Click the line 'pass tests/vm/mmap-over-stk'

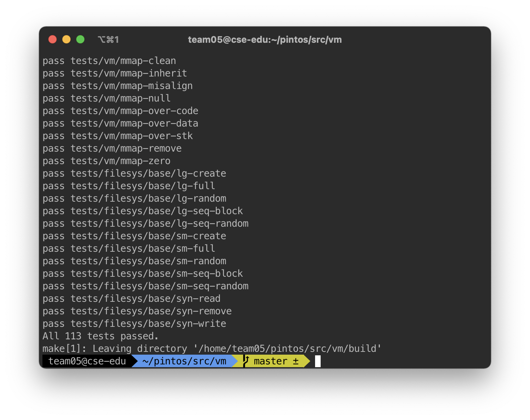[x=118, y=136]
